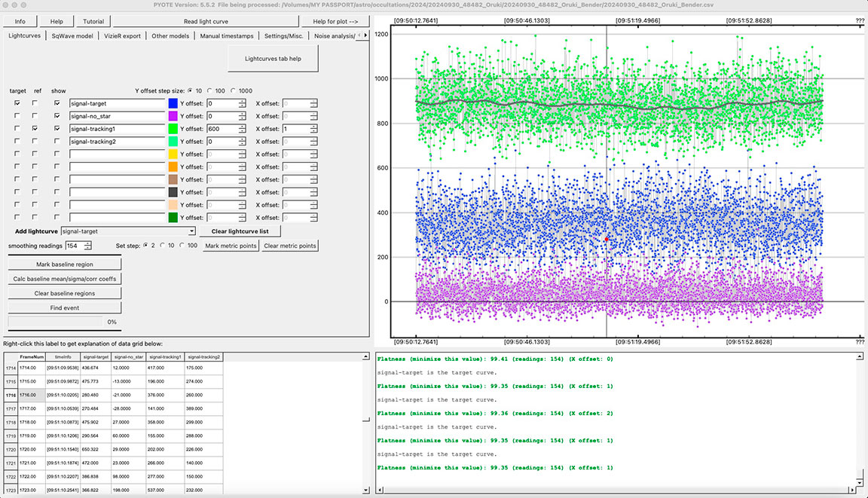Click Calc baseline mean/sigma/corr coeffs

pos(65,279)
